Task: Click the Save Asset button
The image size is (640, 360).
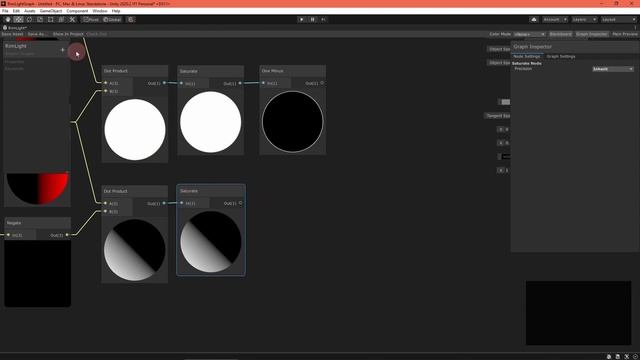Action: [x=12, y=34]
